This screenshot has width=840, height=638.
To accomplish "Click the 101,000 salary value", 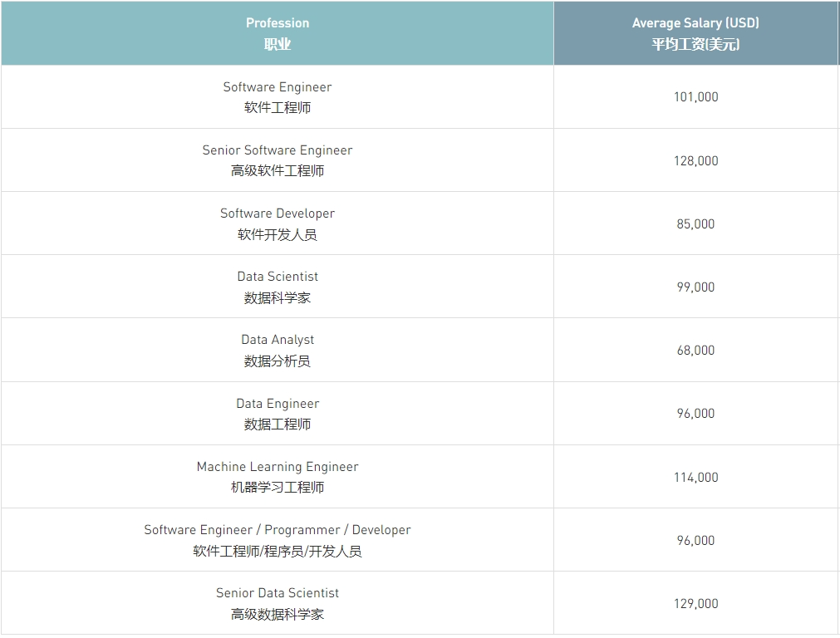I will [696, 97].
